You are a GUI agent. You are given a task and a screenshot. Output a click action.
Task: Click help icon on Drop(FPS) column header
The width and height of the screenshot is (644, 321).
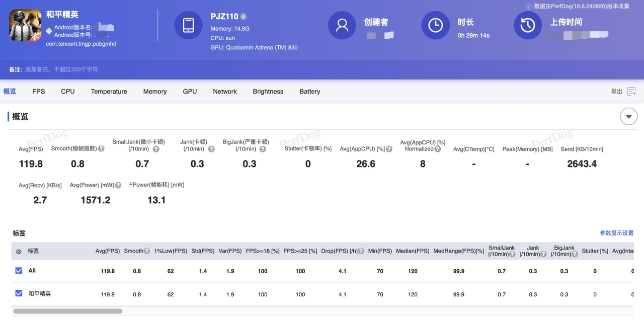pos(361,251)
